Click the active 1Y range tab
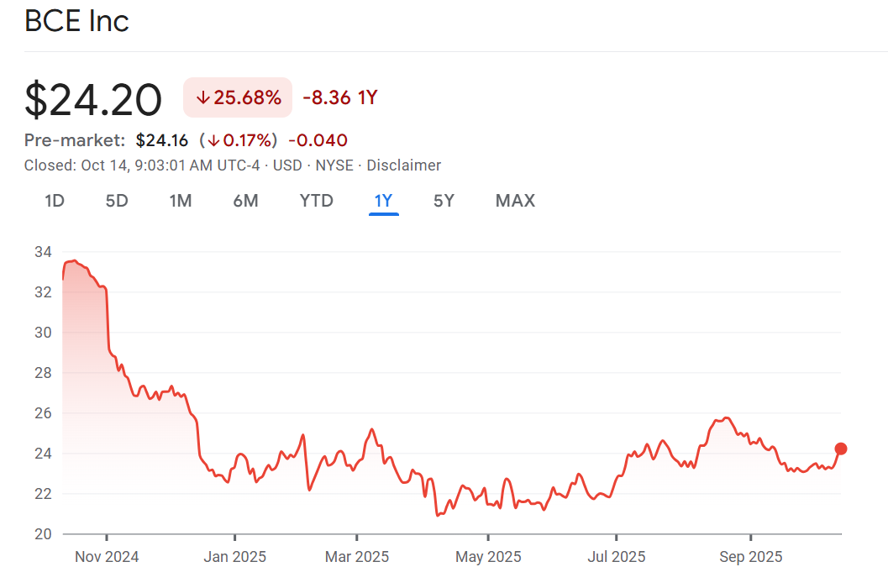 click(x=383, y=201)
